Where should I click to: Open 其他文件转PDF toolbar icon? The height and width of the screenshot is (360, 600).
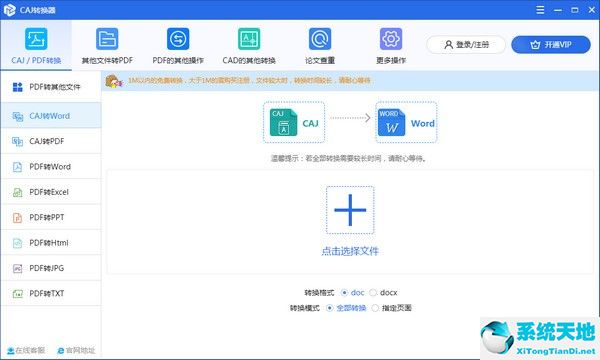coord(107,39)
